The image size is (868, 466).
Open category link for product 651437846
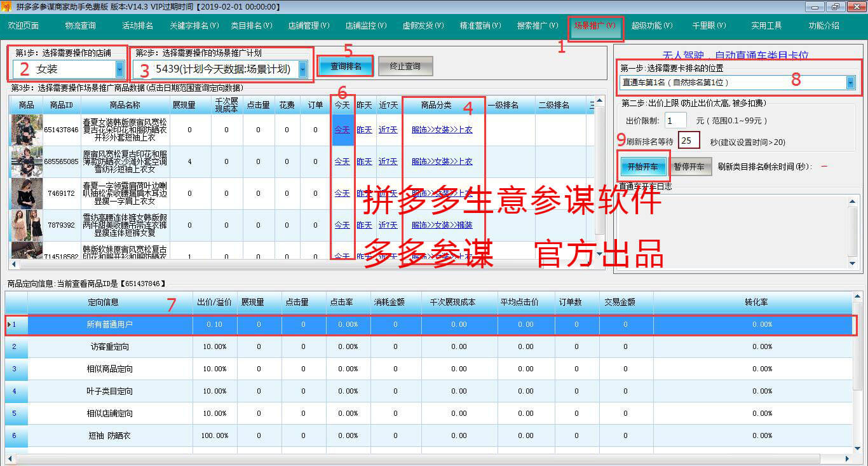tap(442, 130)
